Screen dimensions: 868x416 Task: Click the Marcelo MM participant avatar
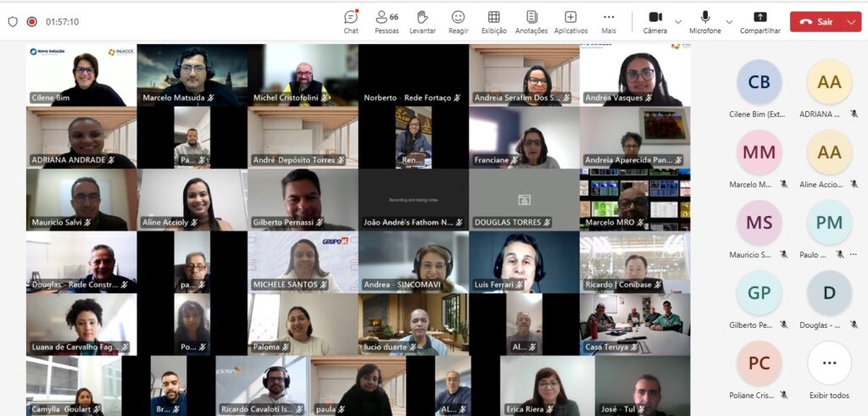[759, 153]
